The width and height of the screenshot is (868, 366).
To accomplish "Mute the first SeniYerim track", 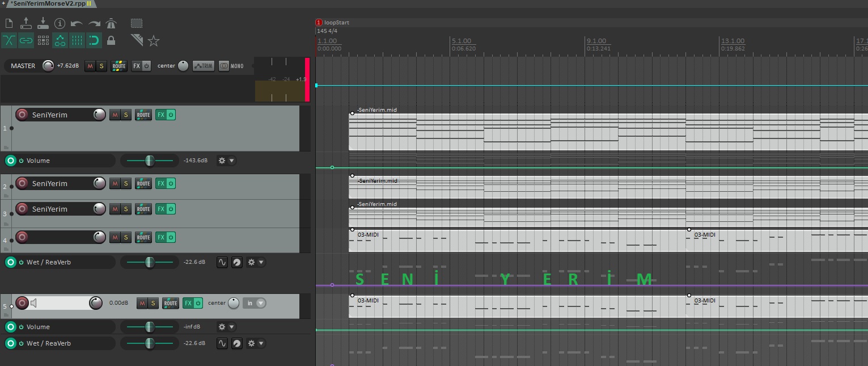I will (115, 115).
